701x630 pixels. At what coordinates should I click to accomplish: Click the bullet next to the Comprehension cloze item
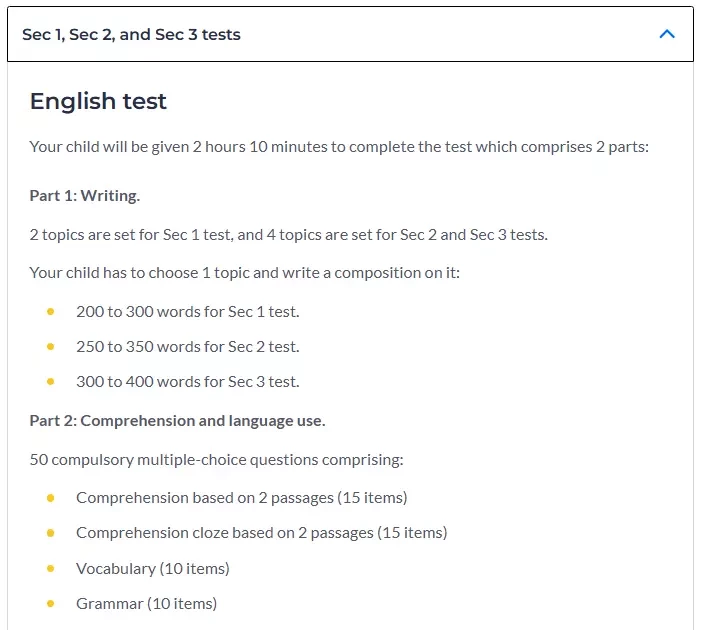(51, 533)
